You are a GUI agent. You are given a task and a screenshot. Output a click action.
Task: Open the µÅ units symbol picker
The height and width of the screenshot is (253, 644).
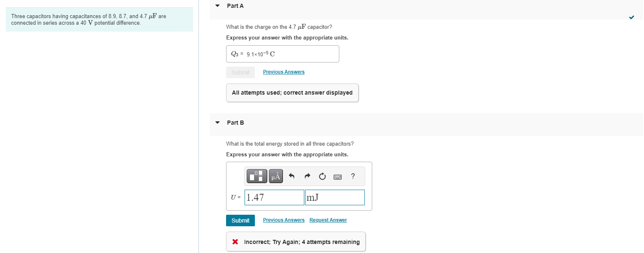point(275,176)
